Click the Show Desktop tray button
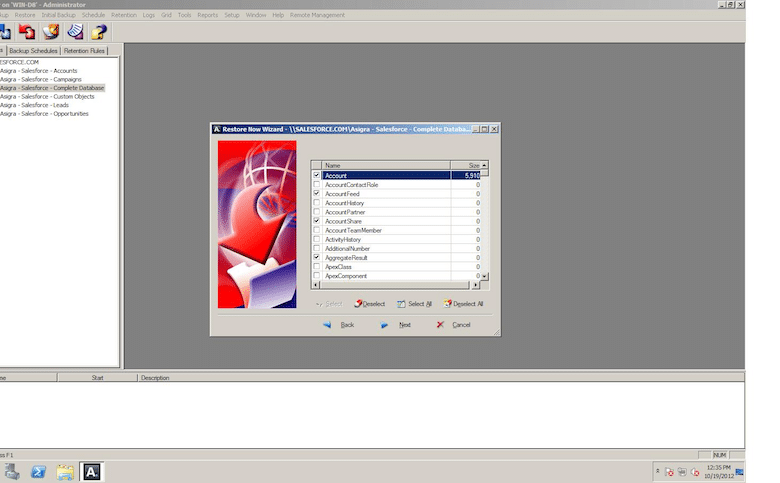Image resolution: width=780 pixels, height=483 pixels. click(740, 472)
